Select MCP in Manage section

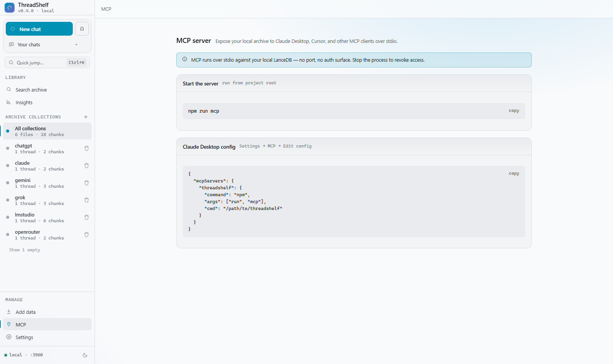[x=47, y=325]
